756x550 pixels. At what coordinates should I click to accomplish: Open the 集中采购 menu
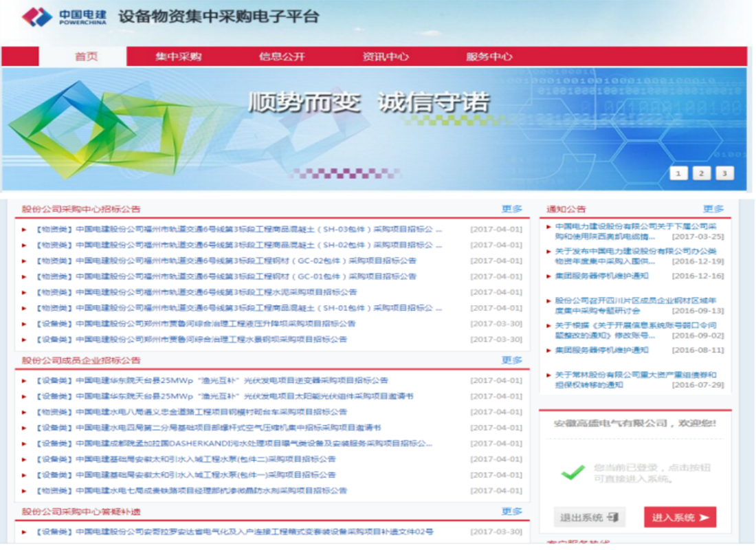[179, 56]
